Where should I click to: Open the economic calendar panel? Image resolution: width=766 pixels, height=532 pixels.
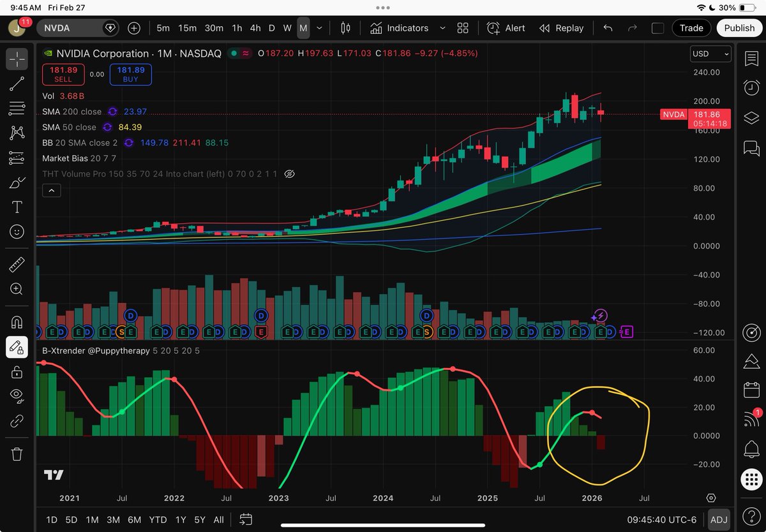tap(751, 390)
